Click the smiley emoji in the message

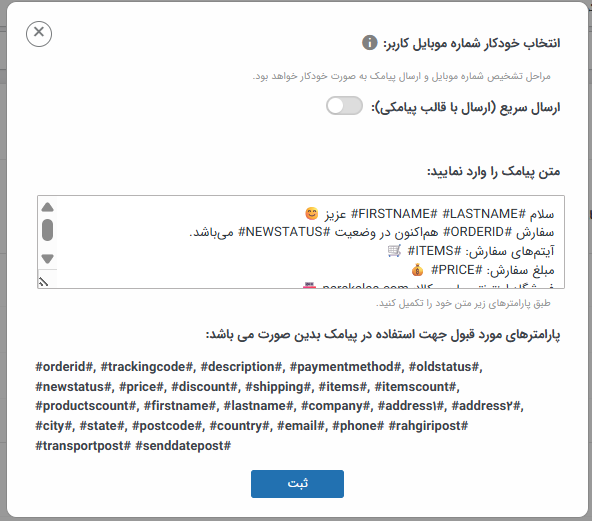(x=312, y=213)
